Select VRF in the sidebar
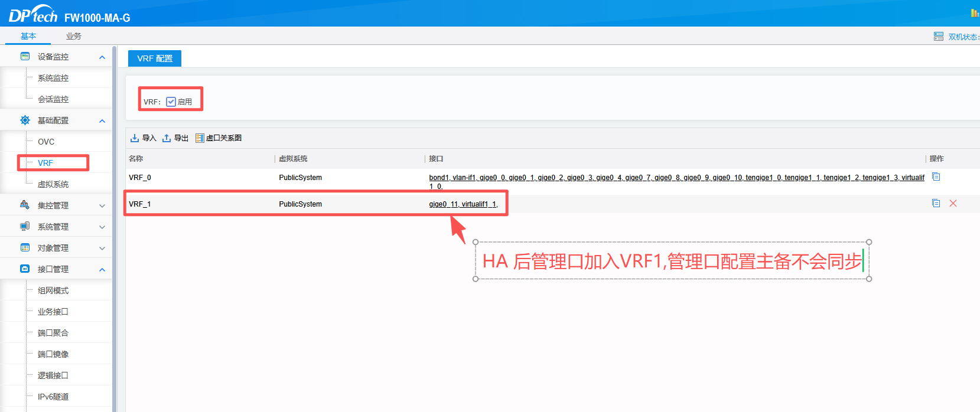Viewport: 980px width, 412px height. click(45, 163)
